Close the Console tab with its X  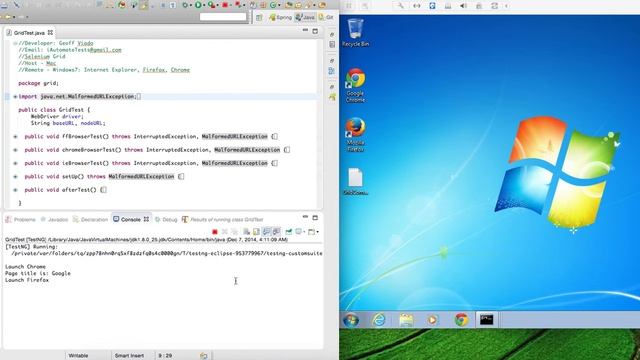(x=146, y=219)
